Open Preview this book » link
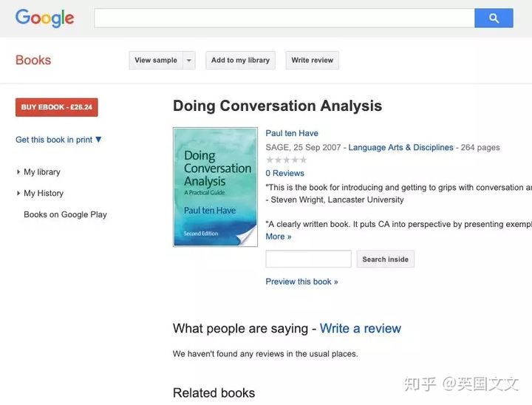Image resolution: width=532 pixels, height=405 pixels. (301, 282)
